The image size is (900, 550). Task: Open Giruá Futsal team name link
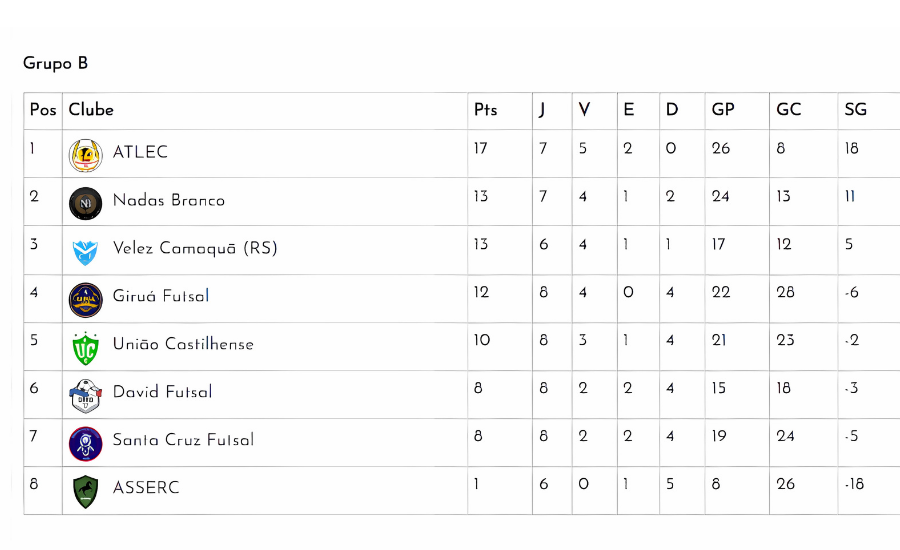tap(161, 296)
